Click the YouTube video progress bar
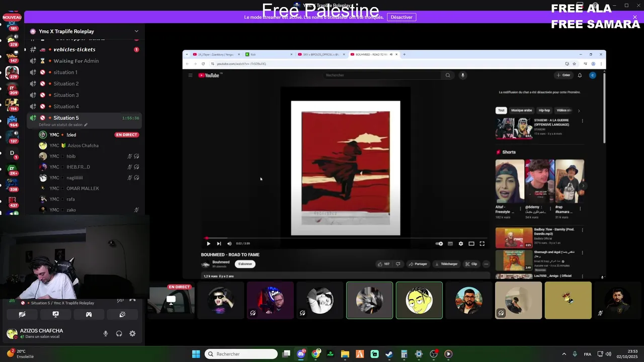The image size is (644, 362). click(346, 238)
